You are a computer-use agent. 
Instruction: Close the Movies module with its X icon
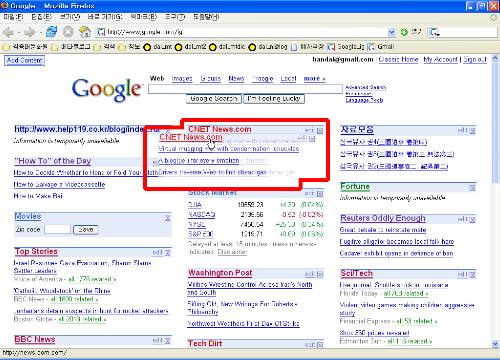pyautogui.click(x=168, y=218)
